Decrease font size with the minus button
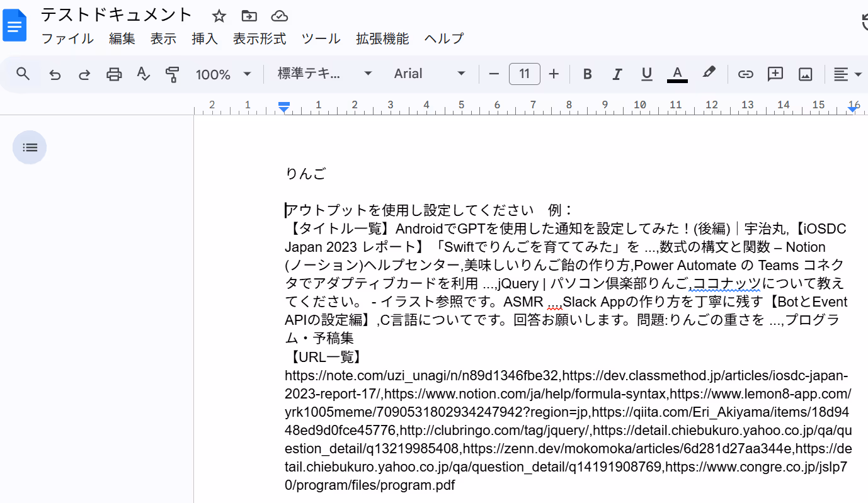 click(x=494, y=74)
